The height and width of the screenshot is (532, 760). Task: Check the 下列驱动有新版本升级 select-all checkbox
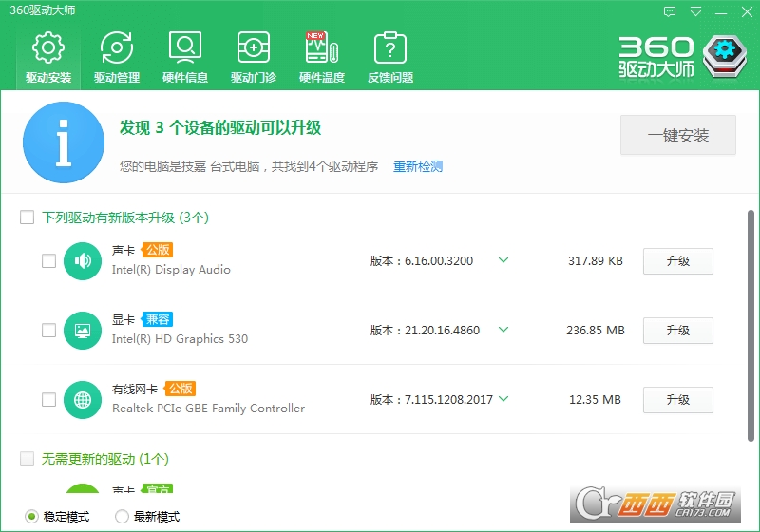28,217
